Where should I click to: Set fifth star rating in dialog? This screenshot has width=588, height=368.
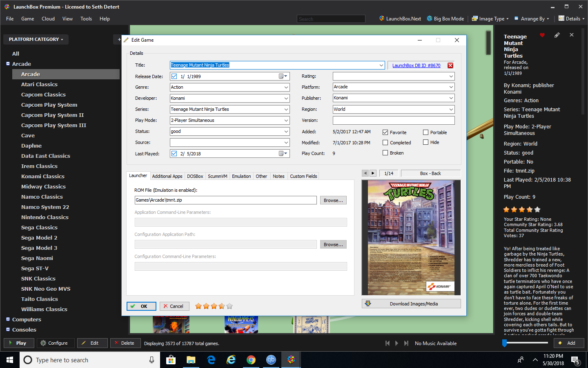(229, 306)
